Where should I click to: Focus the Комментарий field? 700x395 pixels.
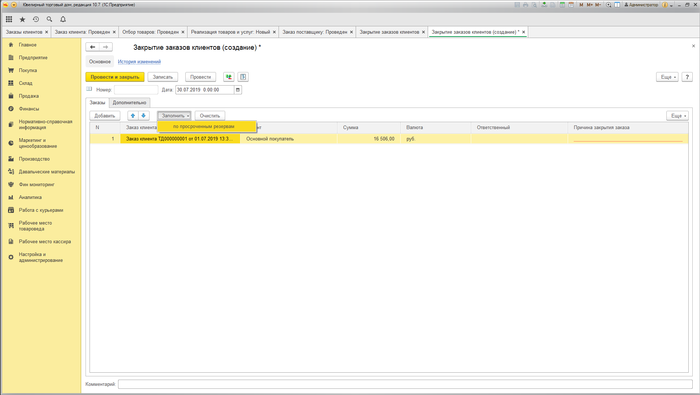click(405, 384)
